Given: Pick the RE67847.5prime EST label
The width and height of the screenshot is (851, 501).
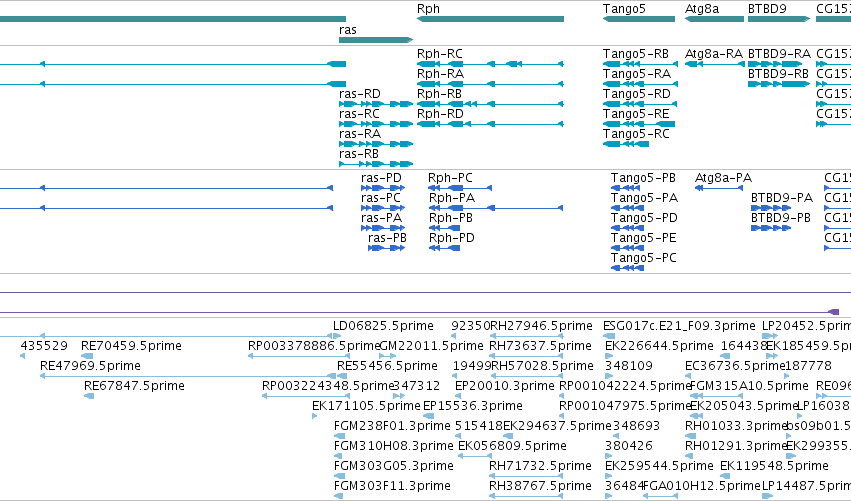Looking at the screenshot, I should tap(134, 386).
